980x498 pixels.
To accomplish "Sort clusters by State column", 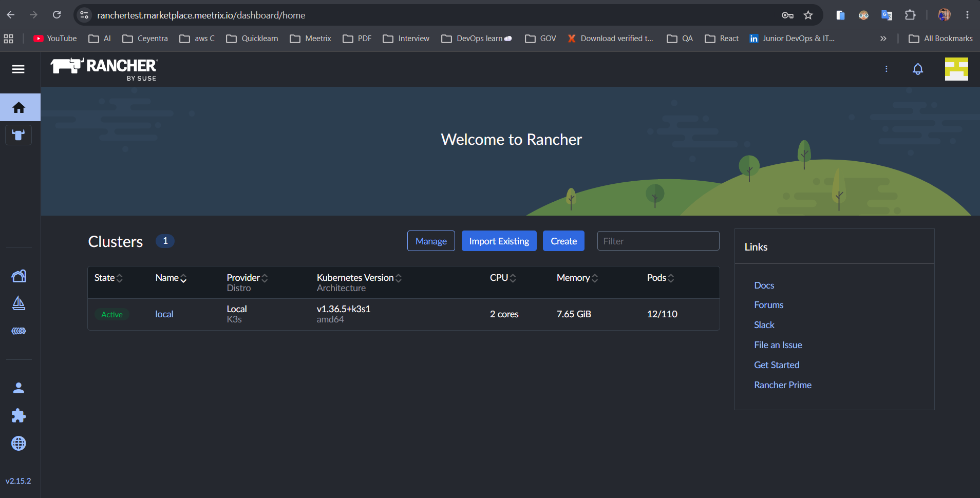I will coord(108,278).
